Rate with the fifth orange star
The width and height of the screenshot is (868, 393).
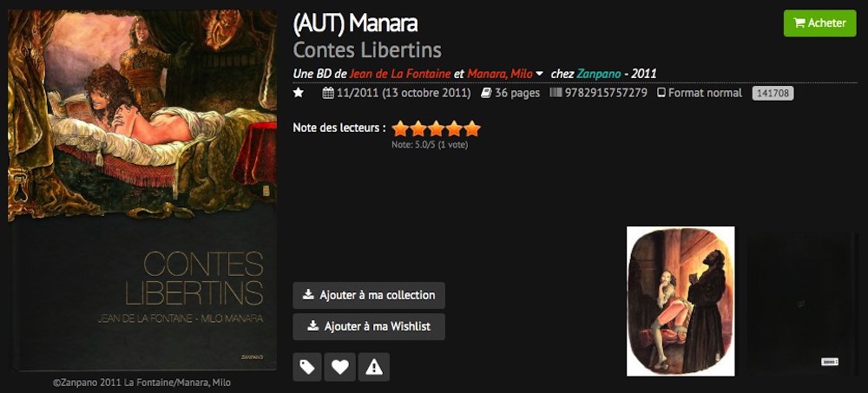[x=471, y=129]
